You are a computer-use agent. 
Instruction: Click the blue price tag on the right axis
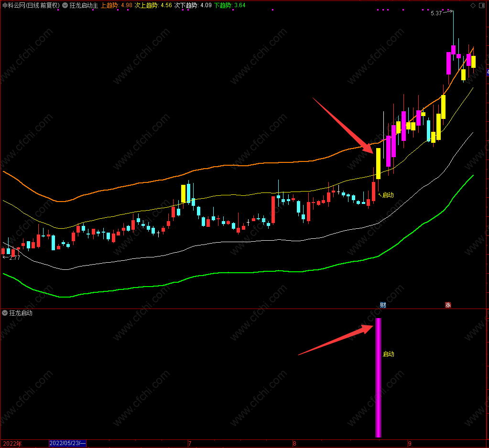point(488,72)
